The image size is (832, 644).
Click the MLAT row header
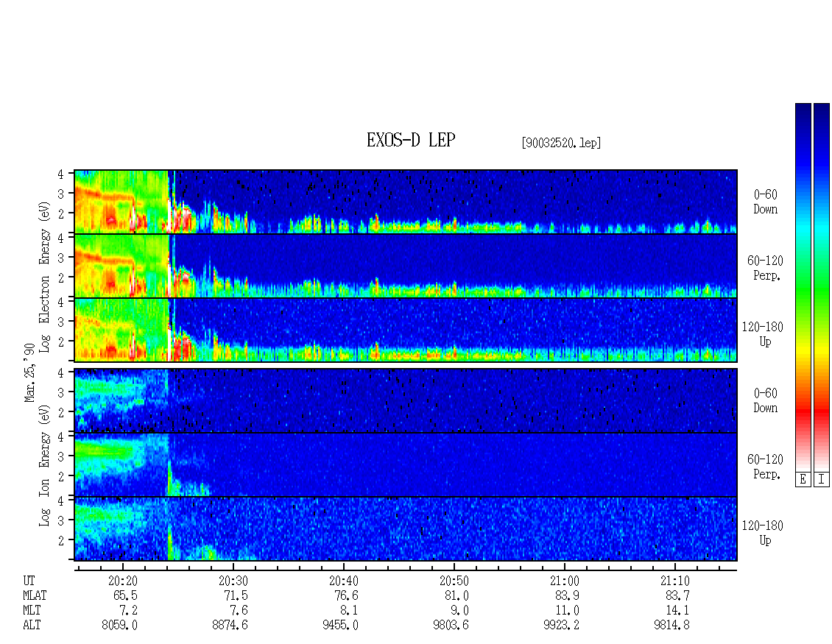[35, 595]
